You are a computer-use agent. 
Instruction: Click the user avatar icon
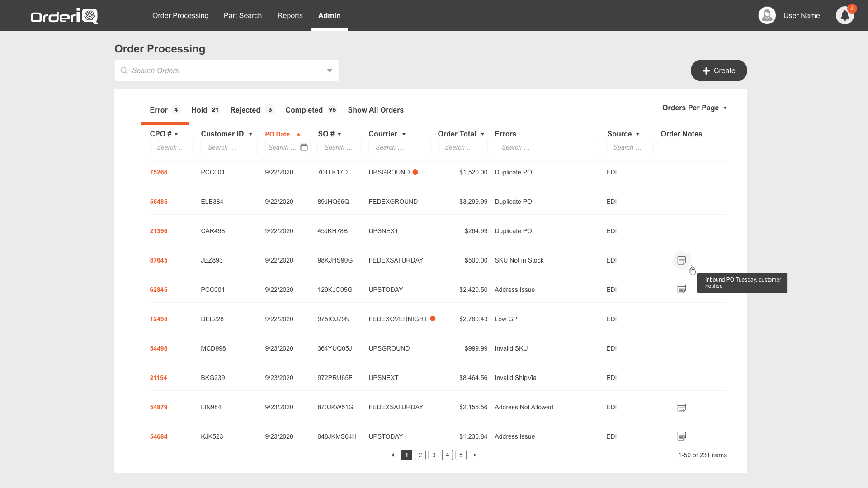pyautogui.click(x=767, y=15)
